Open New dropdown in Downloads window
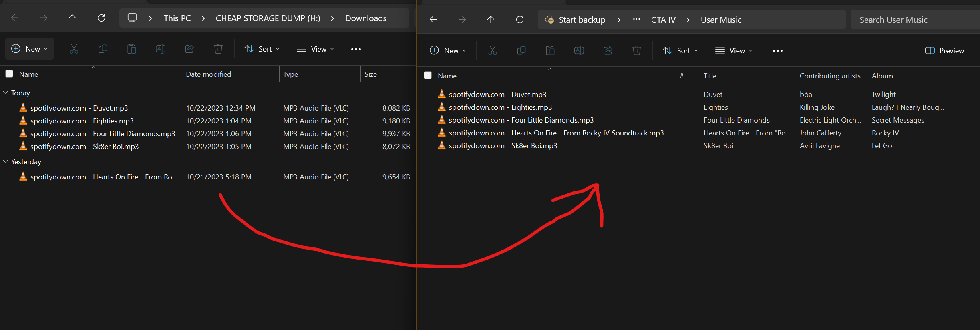This screenshot has height=330, width=980. click(x=30, y=49)
